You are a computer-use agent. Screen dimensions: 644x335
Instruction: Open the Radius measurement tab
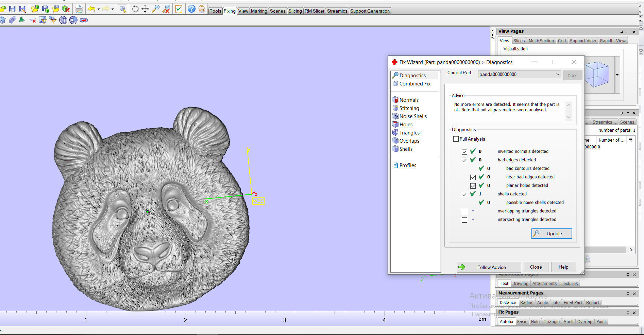[526, 302]
